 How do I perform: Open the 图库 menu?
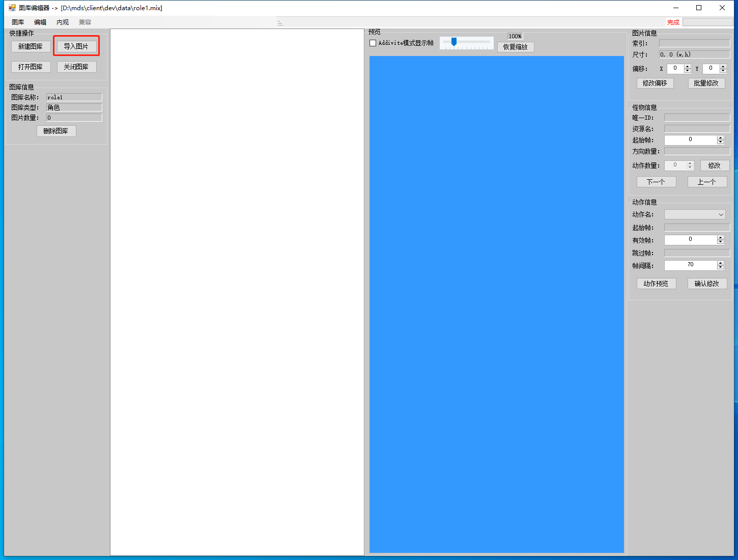click(x=18, y=22)
